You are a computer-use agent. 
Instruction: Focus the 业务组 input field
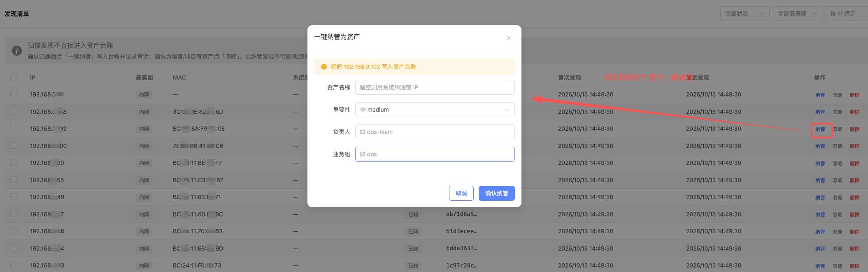[435, 154]
